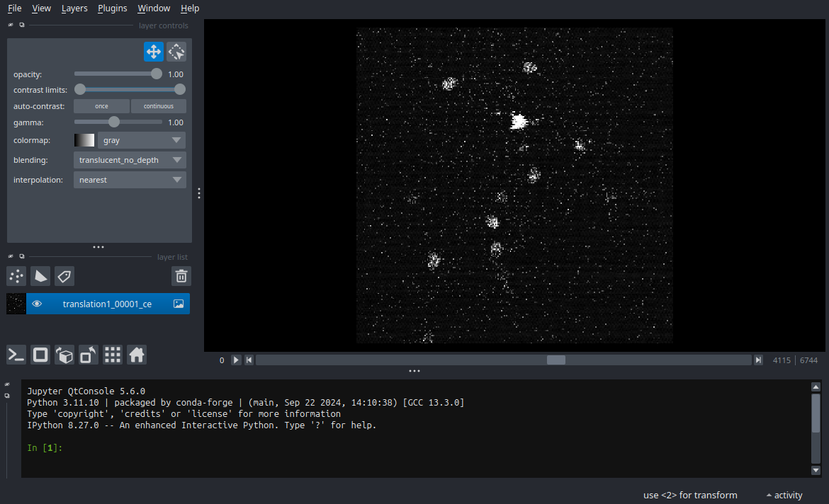Viewport: 829px width, 504px height.
Task: Open the interpolation dropdown set to nearest
Action: [130, 179]
